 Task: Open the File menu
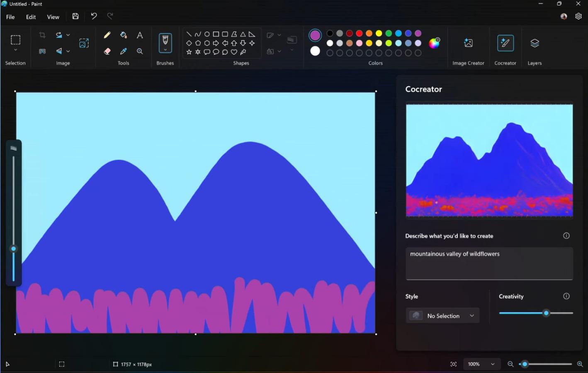(10, 17)
